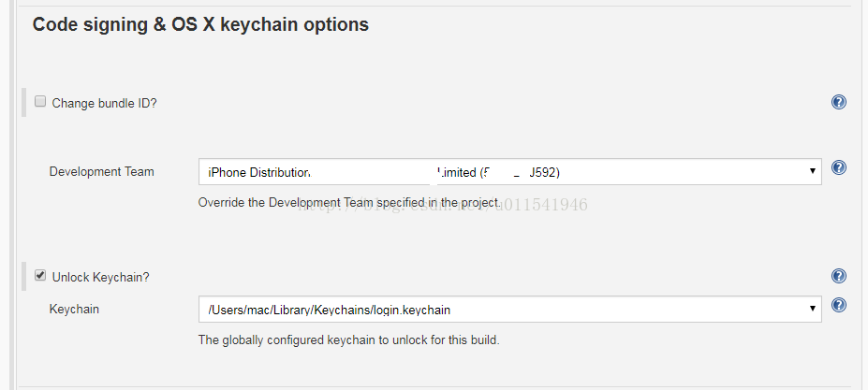Select the 'Development Team' field label
Viewport: 868px width, 390px height.
tap(101, 171)
